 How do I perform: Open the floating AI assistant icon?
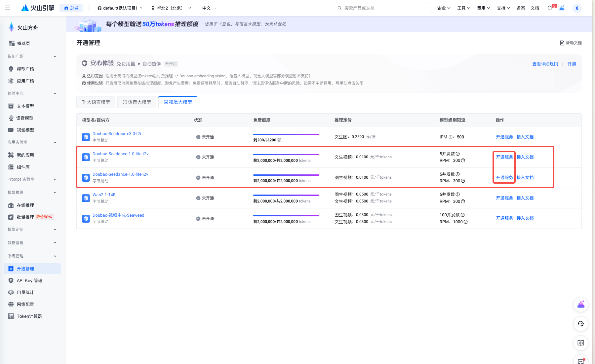(x=581, y=305)
